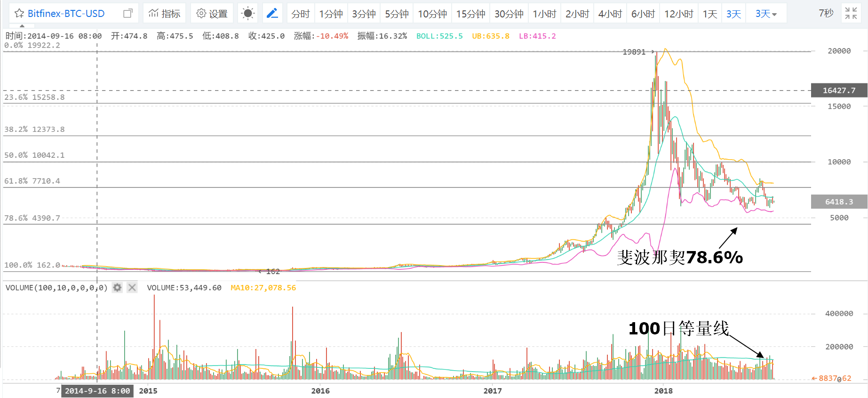
Task: Open the Bitfinex-BTC-USD symbol selector
Action: pyautogui.click(x=66, y=13)
